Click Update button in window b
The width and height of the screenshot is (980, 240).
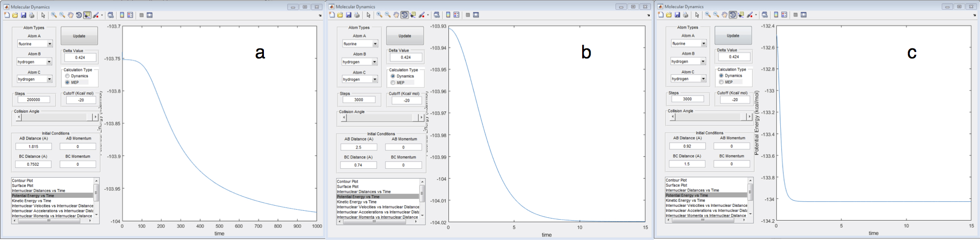click(x=405, y=36)
